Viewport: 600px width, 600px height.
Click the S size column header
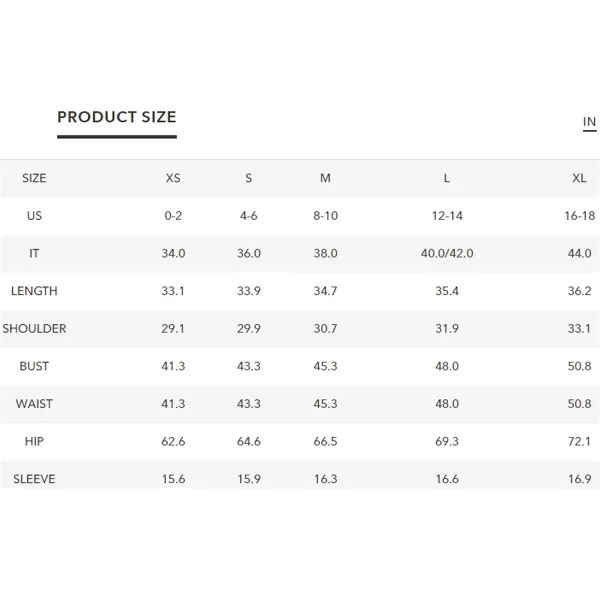tap(249, 178)
